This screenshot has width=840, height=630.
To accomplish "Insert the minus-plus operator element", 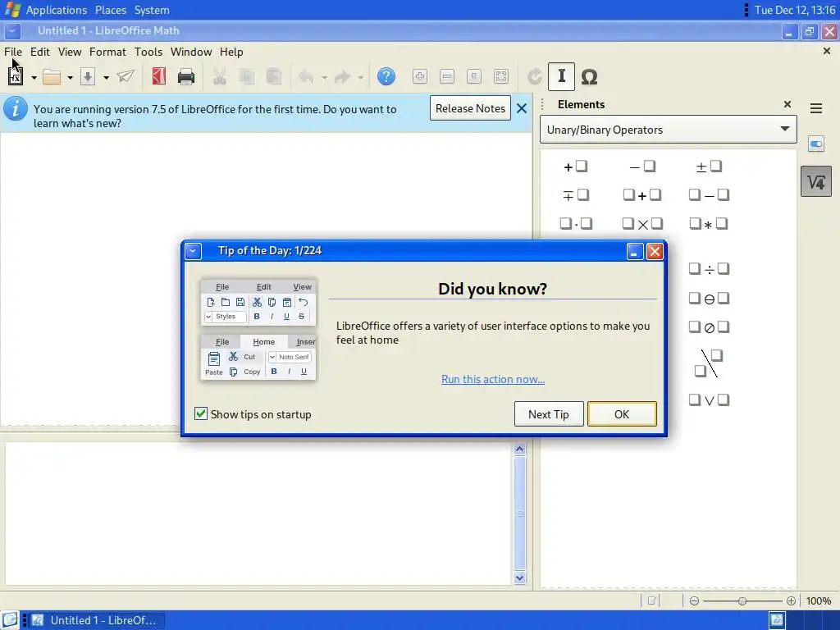I will click(576, 195).
